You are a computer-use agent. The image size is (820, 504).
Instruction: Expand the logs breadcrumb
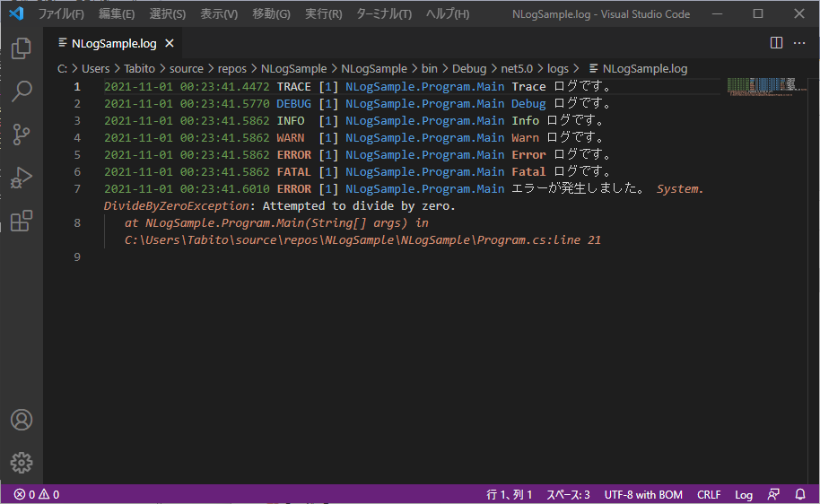coord(557,68)
